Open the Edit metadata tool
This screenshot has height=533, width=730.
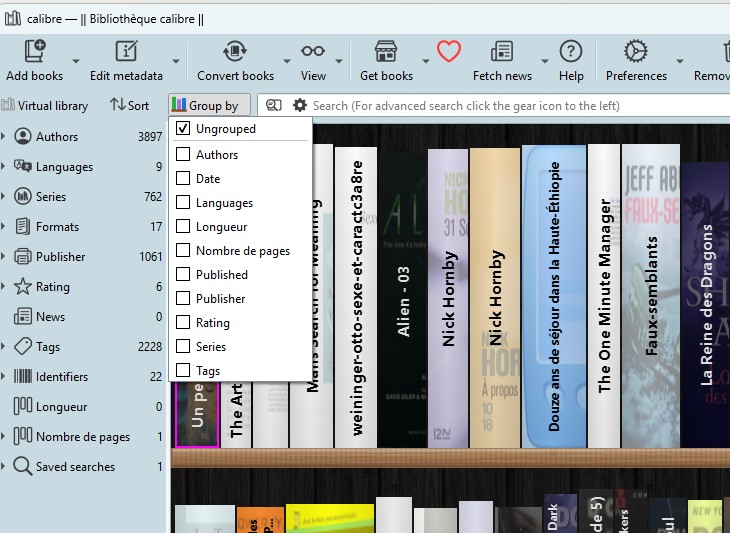[126, 52]
